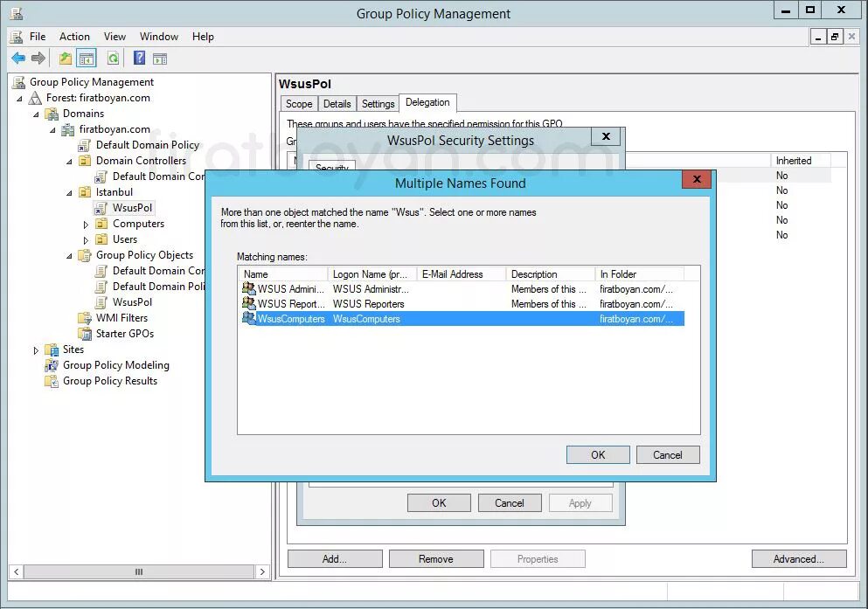Collapse the Group Policy Objects node
868x609 pixels.
tap(70, 256)
